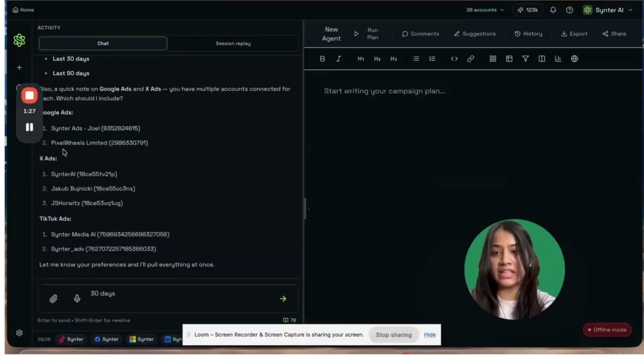Add new item with plus icon
This screenshot has height=362, width=644.
click(19, 67)
